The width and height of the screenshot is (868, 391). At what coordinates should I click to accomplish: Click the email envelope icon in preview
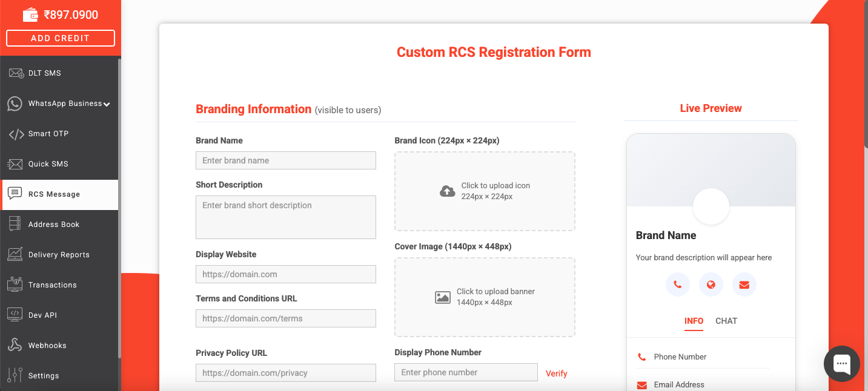coord(744,284)
